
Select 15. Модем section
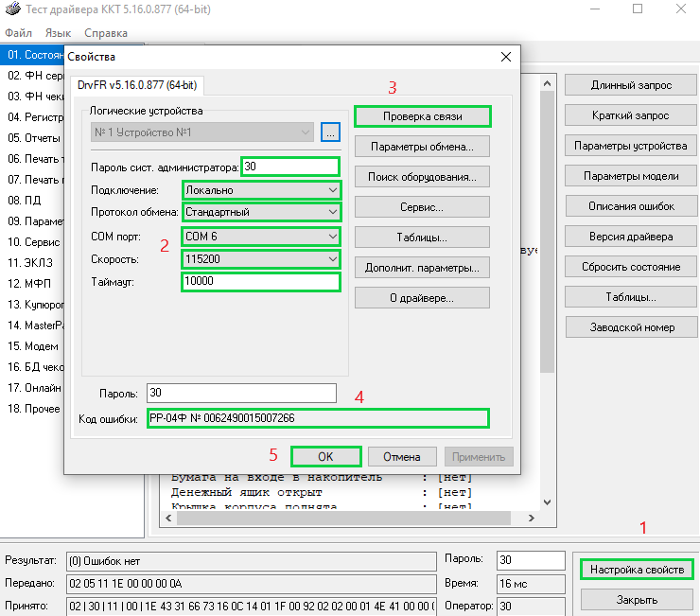click(x=33, y=346)
